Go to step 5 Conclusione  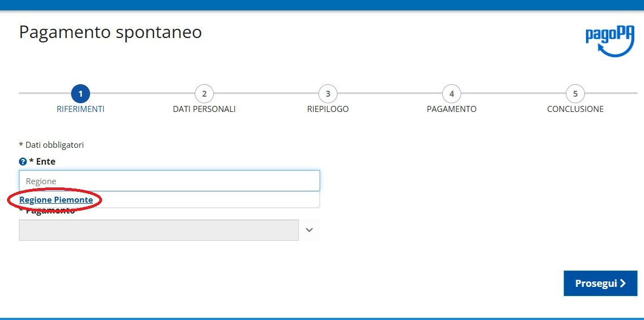click(x=576, y=94)
